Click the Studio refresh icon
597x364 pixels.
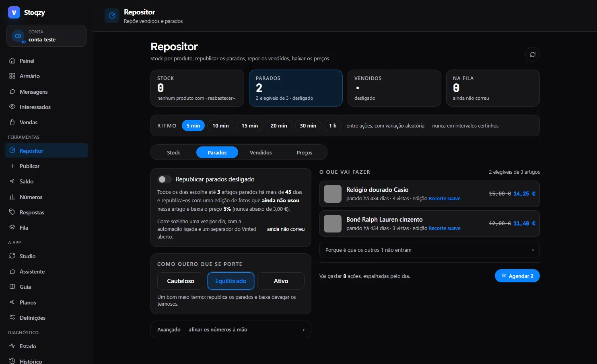pos(12,256)
